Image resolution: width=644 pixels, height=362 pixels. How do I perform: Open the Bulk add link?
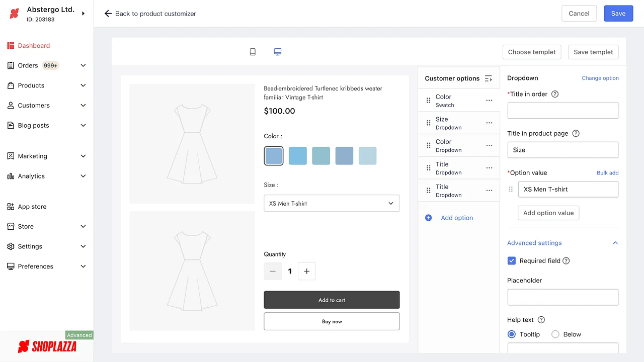607,172
